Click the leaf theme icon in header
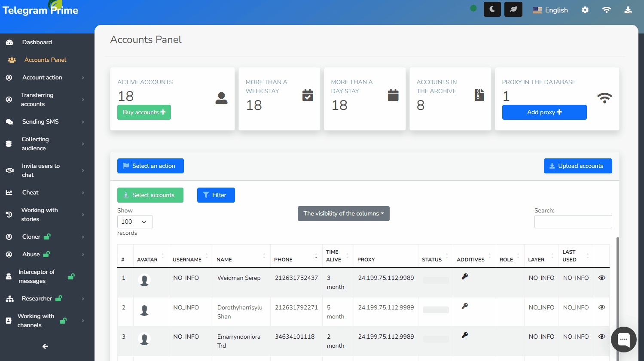 tap(513, 9)
